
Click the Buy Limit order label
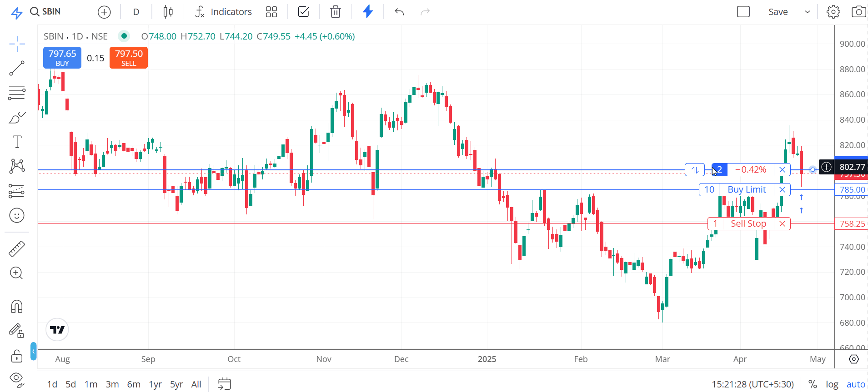[x=747, y=189]
